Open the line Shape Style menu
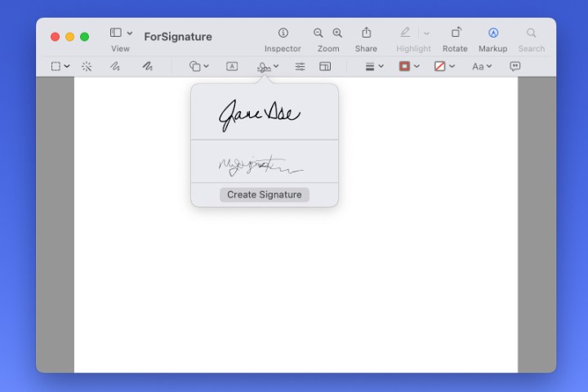This screenshot has height=392, width=588. (374, 66)
